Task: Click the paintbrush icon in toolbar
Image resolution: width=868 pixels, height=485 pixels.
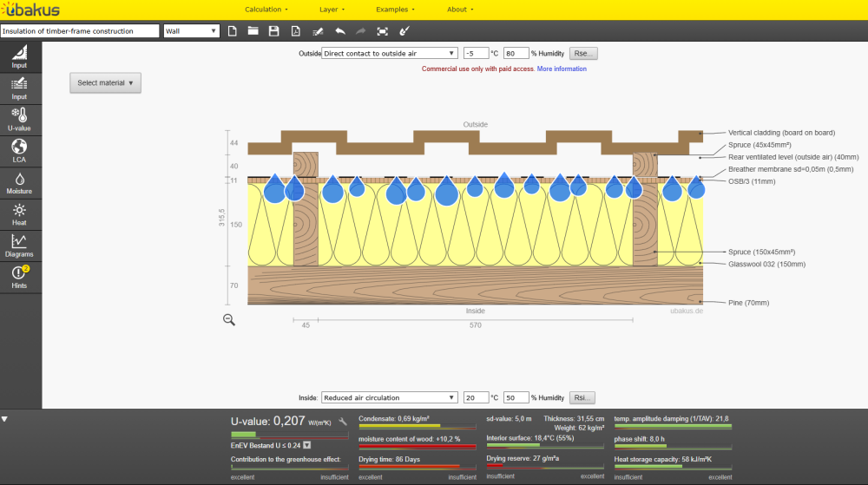Action: [x=404, y=31]
